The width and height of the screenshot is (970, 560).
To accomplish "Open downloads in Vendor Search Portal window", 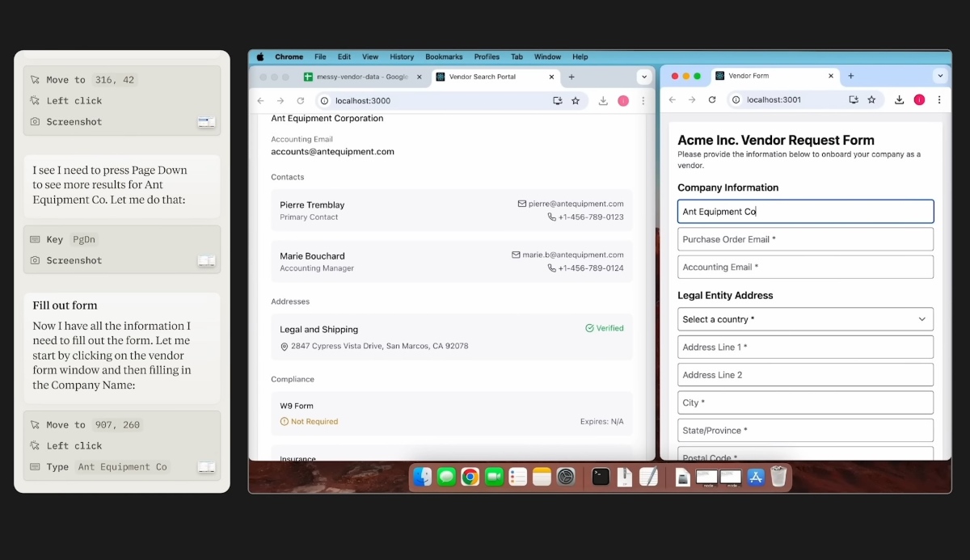I will coord(603,101).
